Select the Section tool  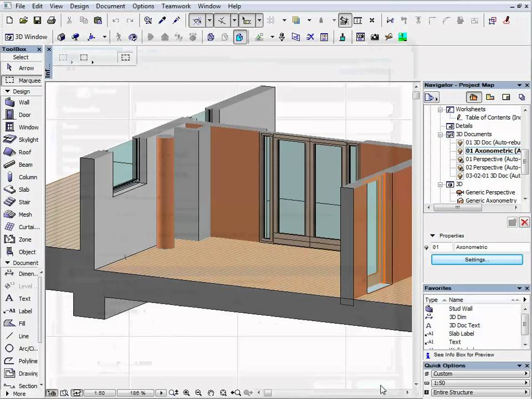21,386
